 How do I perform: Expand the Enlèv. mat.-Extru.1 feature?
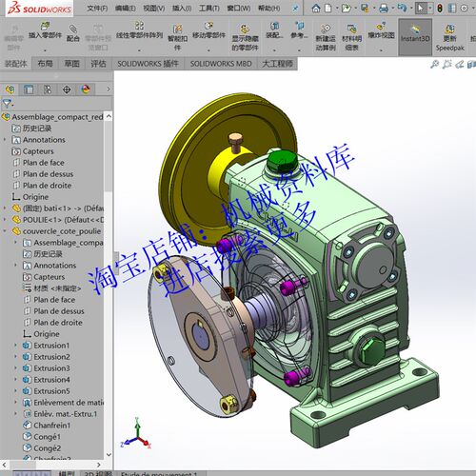pos(16,414)
